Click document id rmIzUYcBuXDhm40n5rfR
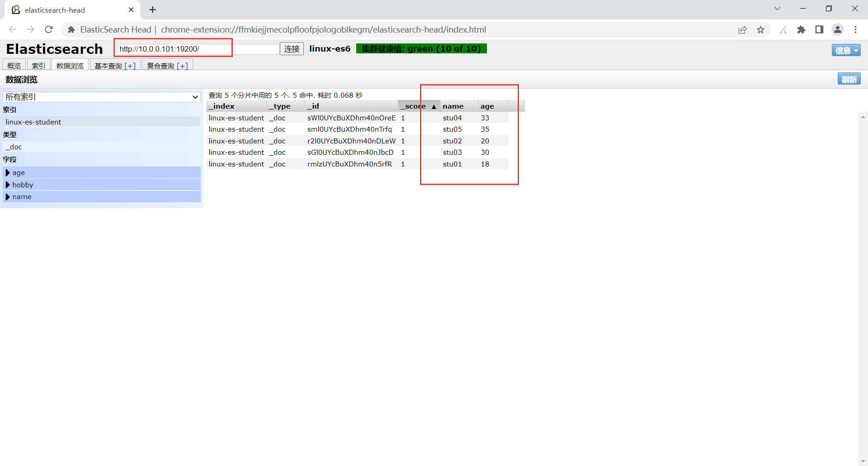The width and height of the screenshot is (868, 466). (349, 164)
